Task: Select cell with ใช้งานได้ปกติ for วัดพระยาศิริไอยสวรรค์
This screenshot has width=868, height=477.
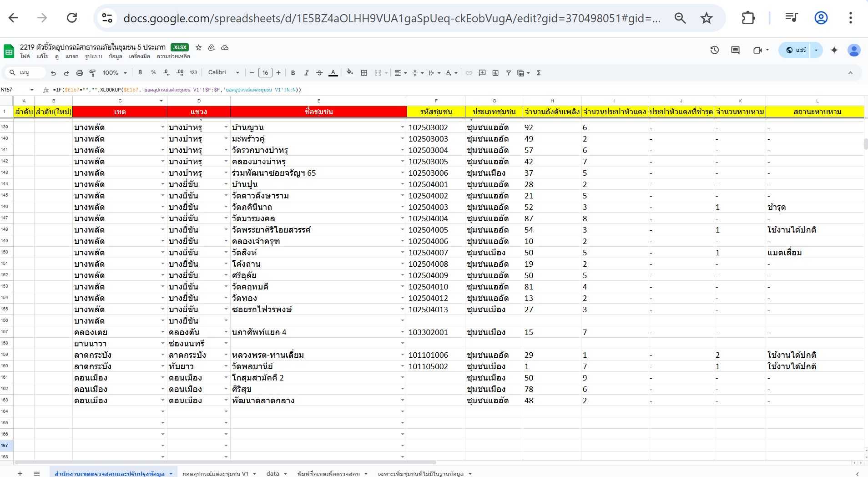Action: [815, 230]
